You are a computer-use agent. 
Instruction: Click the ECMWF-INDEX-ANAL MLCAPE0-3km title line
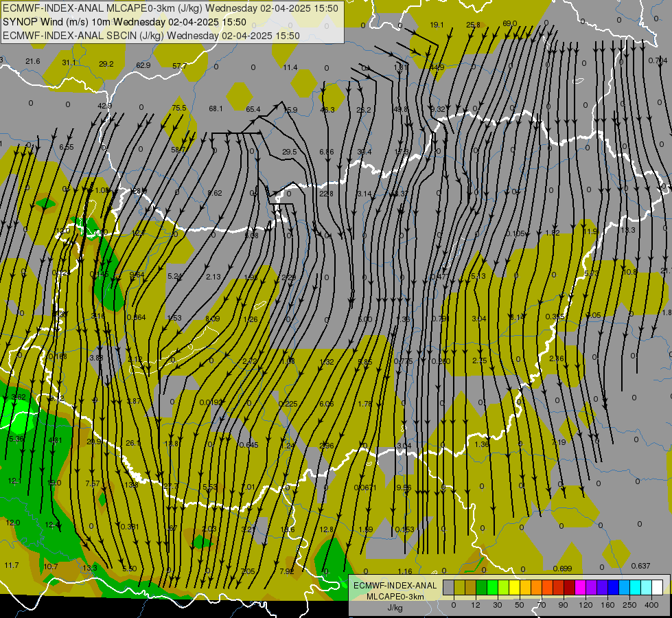(170, 8)
